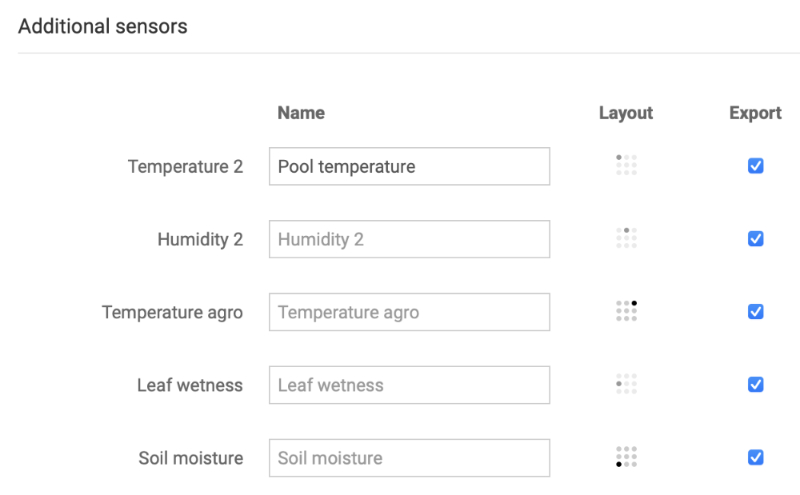The width and height of the screenshot is (800, 495).
Task: Click the Layout column header
Action: coord(626,113)
